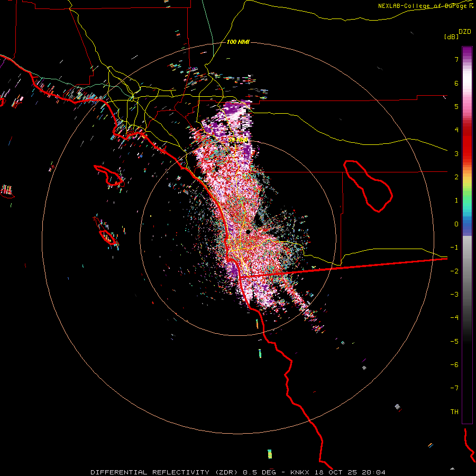Click the -2 value on the dB scale

(454, 271)
